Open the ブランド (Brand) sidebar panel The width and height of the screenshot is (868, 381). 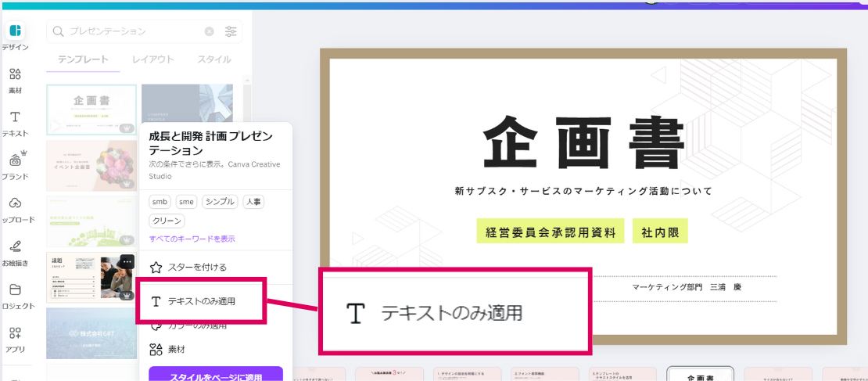coord(15,164)
